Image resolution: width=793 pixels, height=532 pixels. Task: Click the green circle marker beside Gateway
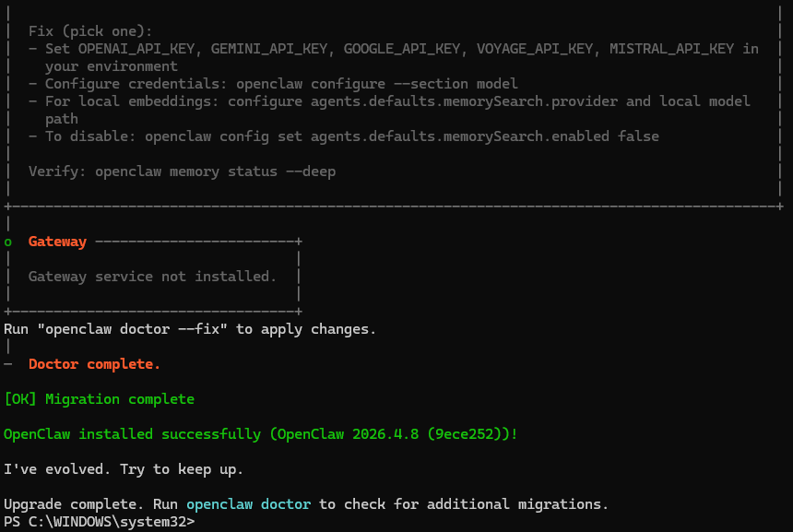(7, 242)
